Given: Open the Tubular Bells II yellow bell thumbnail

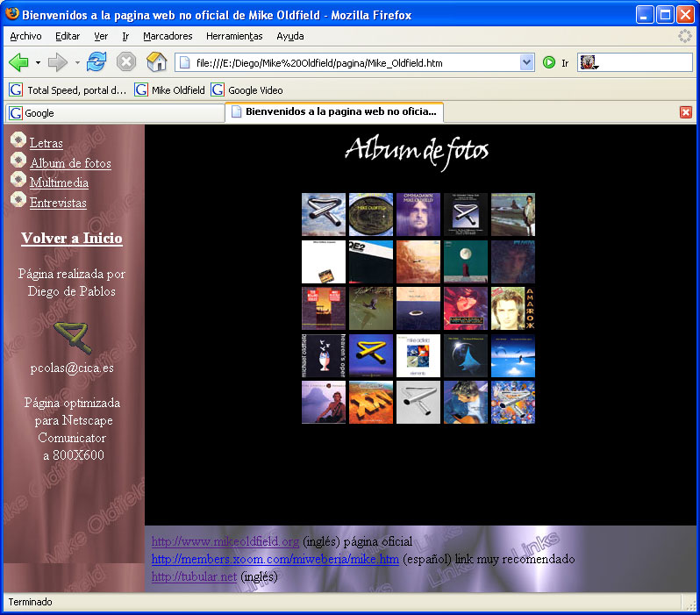Looking at the screenshot, I should tap(371, 356).
